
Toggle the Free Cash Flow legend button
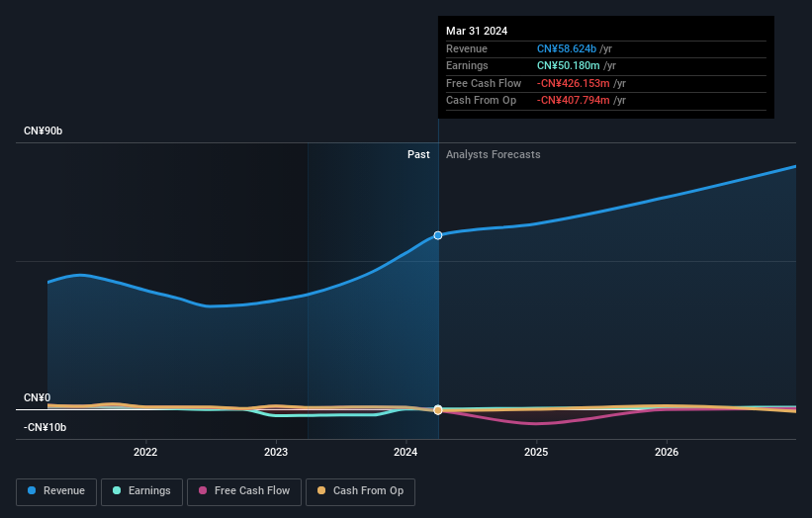click(x=244, y=491)
